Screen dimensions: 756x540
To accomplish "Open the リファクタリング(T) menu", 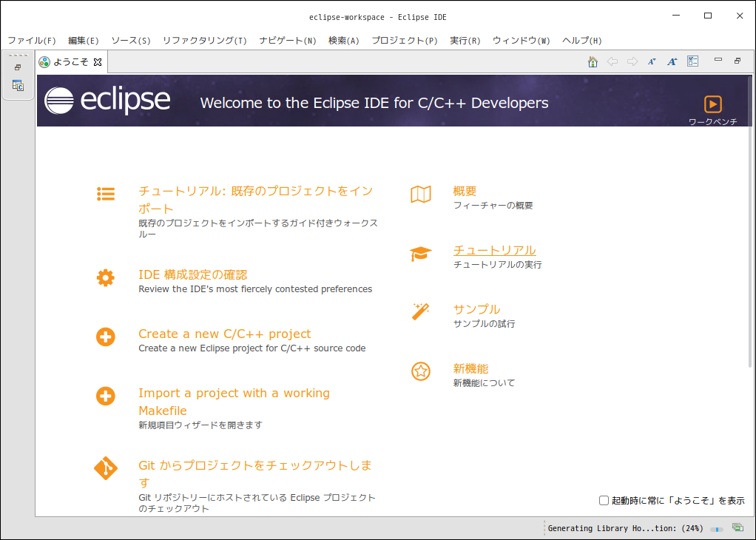I will point(204,41).
